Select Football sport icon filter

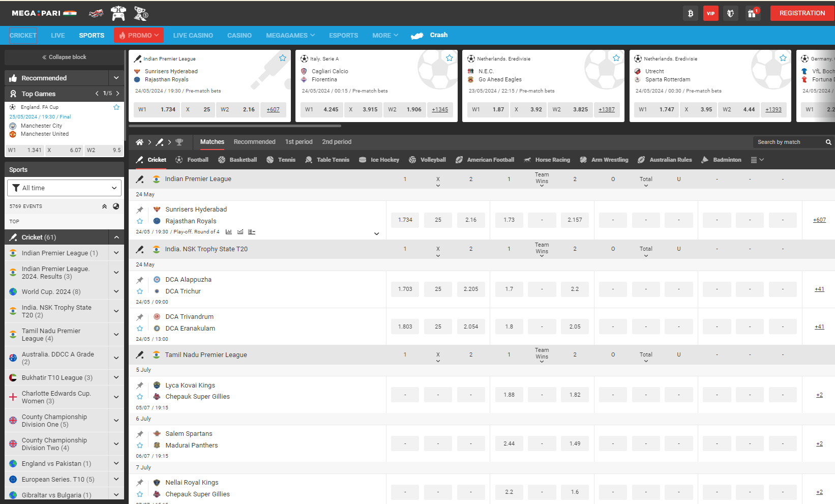click(x=192, y=160)
